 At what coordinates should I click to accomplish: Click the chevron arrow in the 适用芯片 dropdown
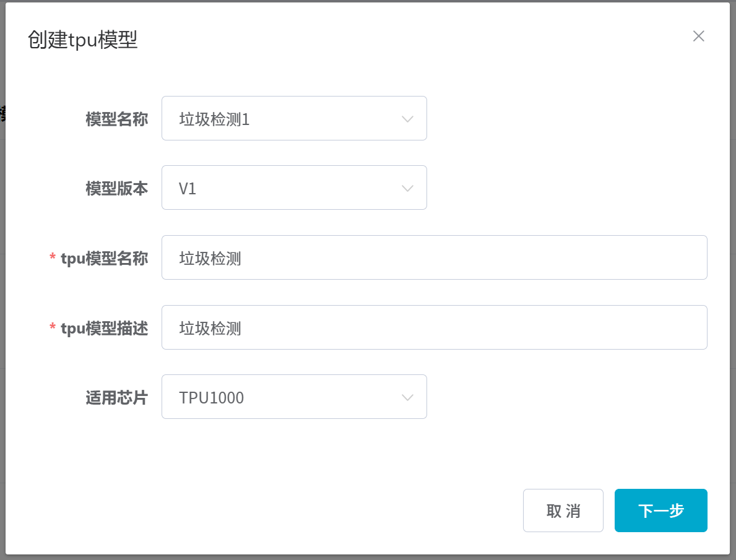pyautogui.click(x=407, y=397)
